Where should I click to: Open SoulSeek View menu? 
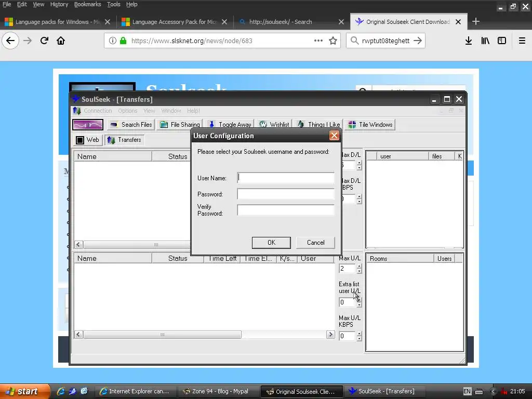[149, 111]
